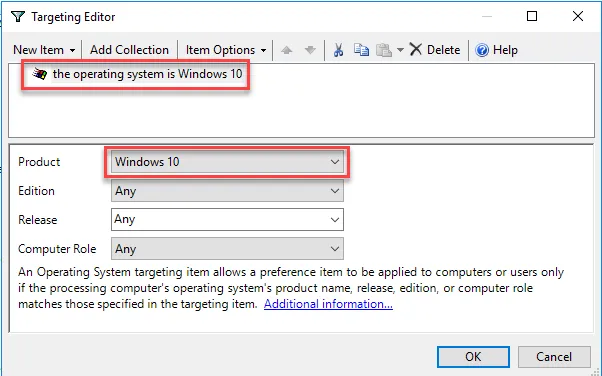Delete the selected targeting item

pyautogui.click(x=435, y=50)
